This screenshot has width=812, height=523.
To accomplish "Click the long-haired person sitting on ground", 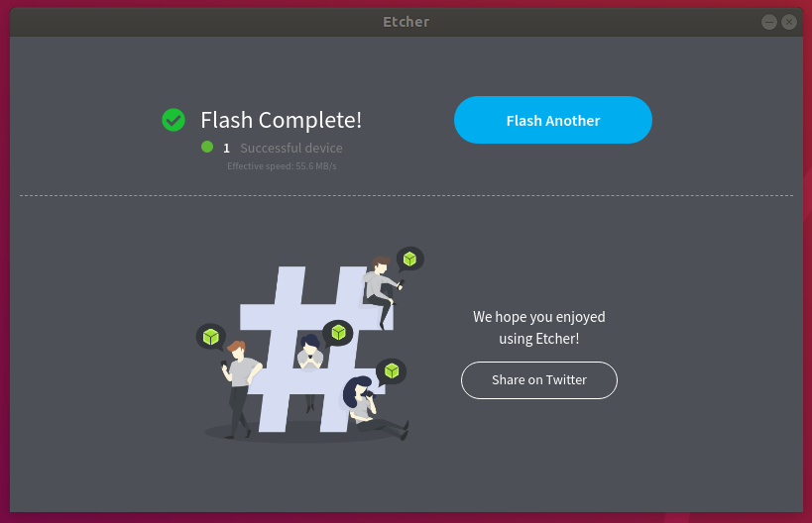I will (373, 409).
